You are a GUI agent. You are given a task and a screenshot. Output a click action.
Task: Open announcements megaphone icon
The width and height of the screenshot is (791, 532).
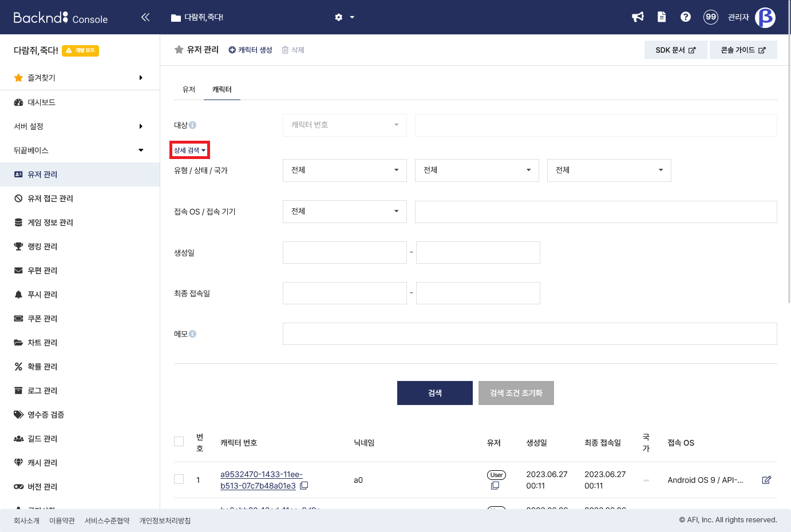pyautogui.click(x=638, y=17)
